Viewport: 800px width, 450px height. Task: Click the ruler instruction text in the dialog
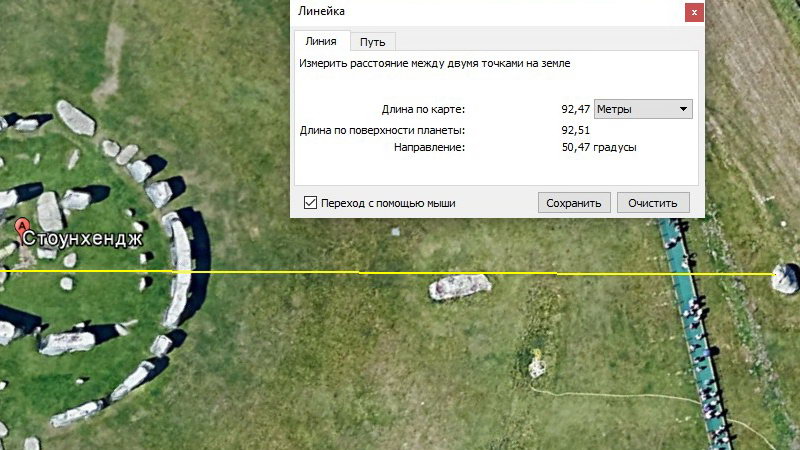[435, 64]
